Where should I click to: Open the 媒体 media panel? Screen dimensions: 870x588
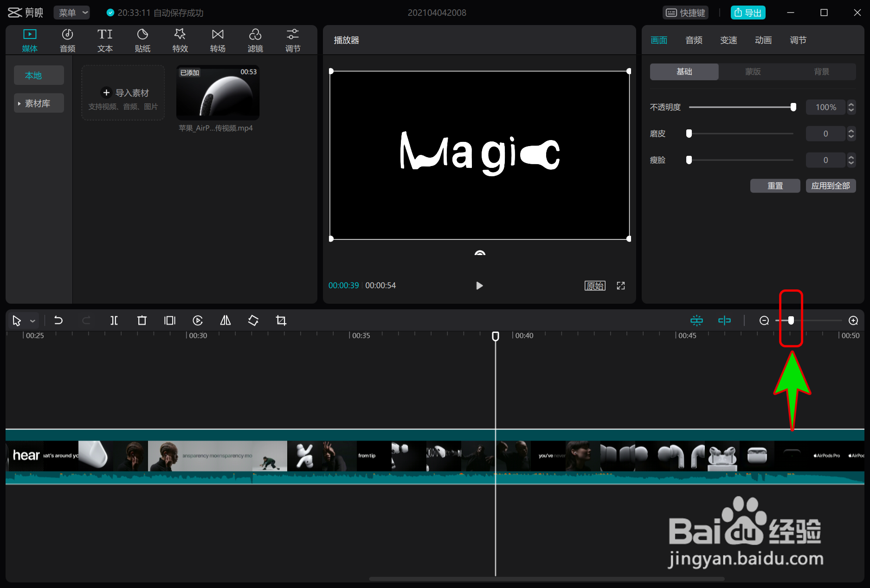(x=30, y=40)
